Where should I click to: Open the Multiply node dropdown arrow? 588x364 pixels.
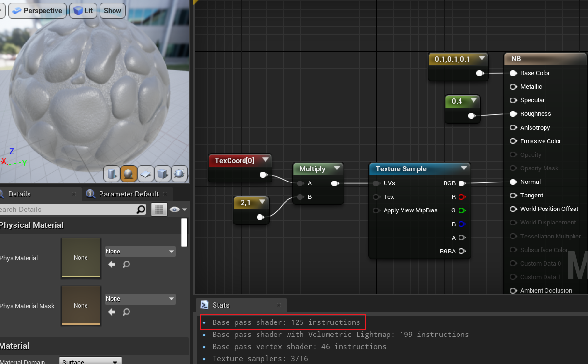coord(336,168)
